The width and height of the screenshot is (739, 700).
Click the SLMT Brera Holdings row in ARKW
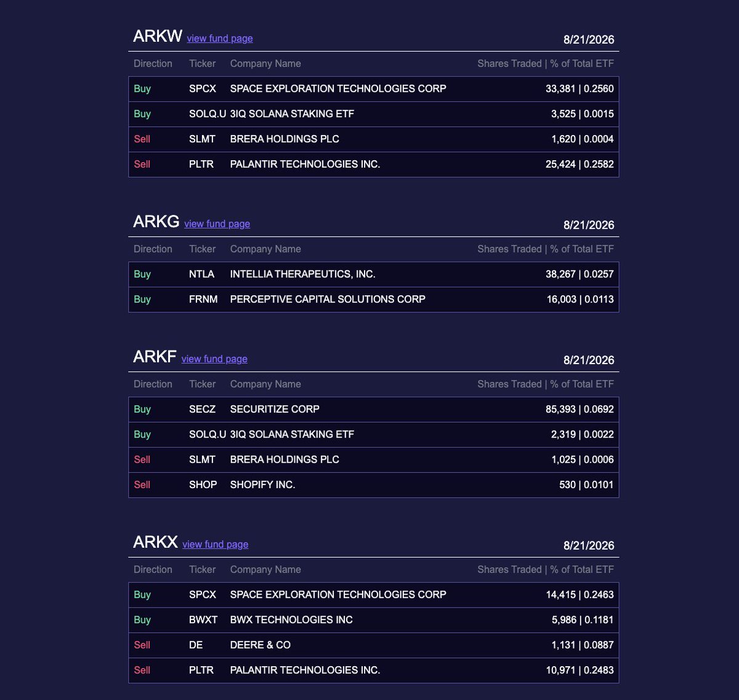(x=374, y=139)
